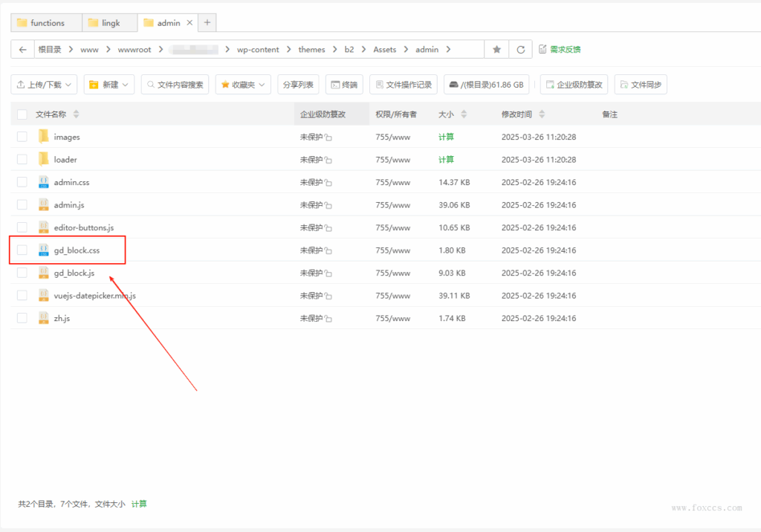Click lock icon in images row
Image resolution: width=761 pixels, height=532 pixels.
pyautogui.click(x=328, y=137)
